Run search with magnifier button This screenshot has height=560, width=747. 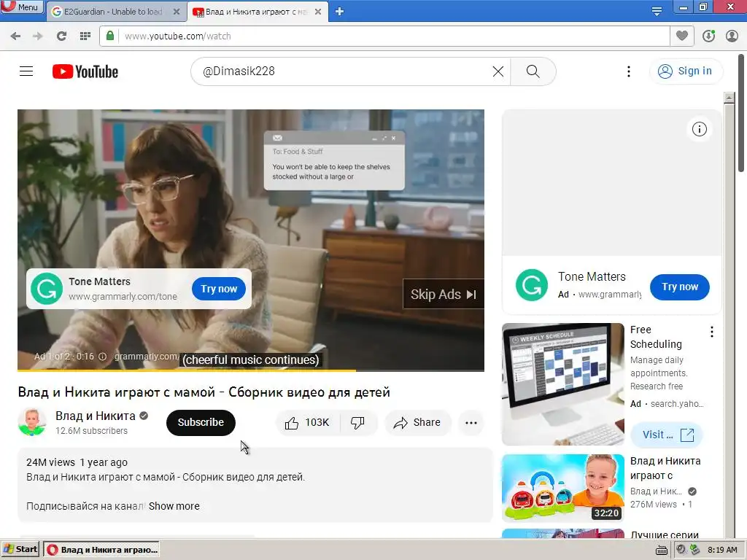tap(533, 71)
